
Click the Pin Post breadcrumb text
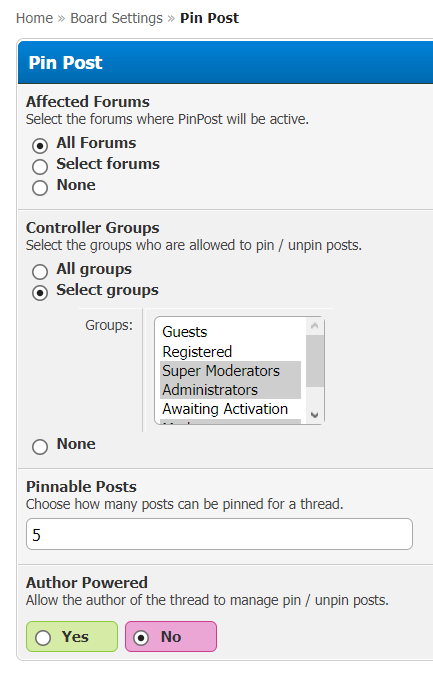(209, 18)
